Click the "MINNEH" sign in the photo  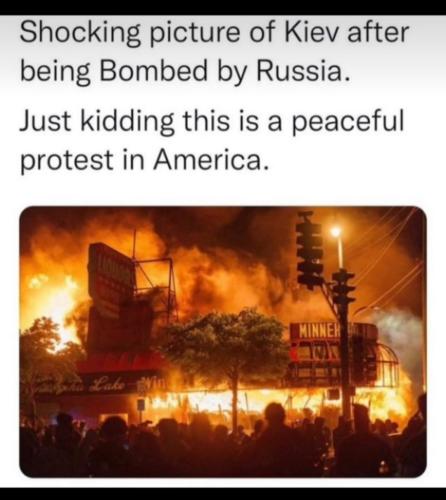[x=319, y=331]
